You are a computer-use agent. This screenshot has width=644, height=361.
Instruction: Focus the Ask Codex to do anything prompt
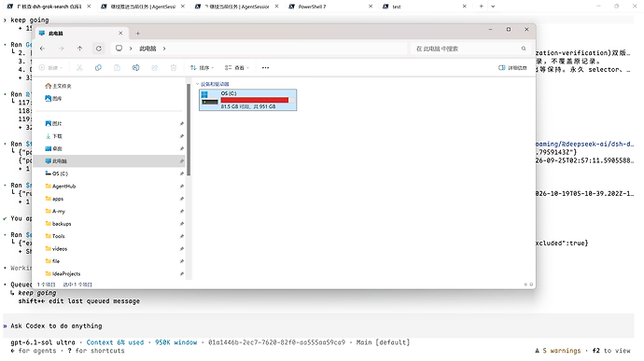318,326
